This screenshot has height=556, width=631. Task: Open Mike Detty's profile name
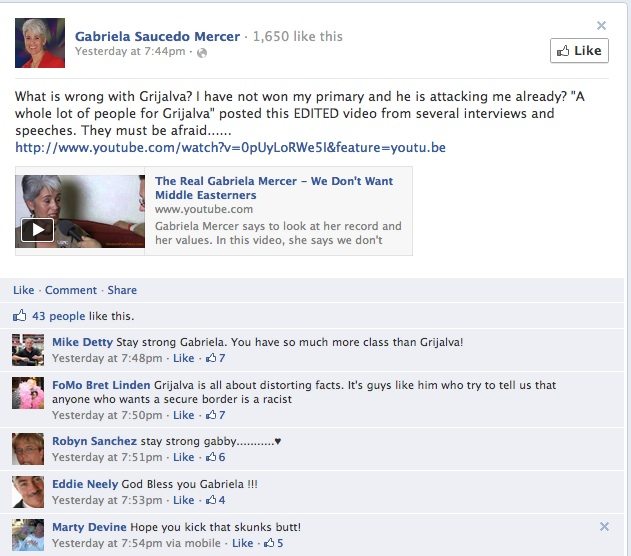click(x=82, y=342)
